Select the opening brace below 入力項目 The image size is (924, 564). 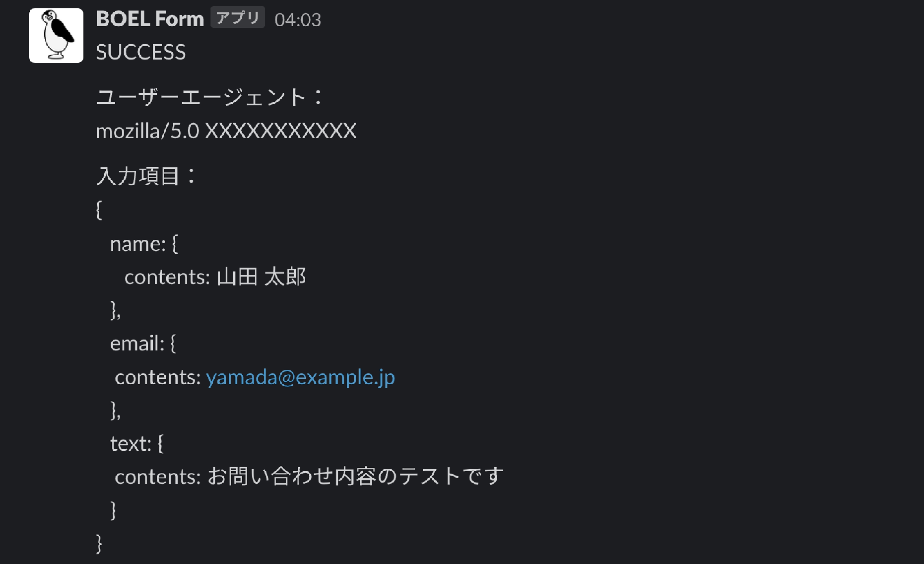(99, 210)
